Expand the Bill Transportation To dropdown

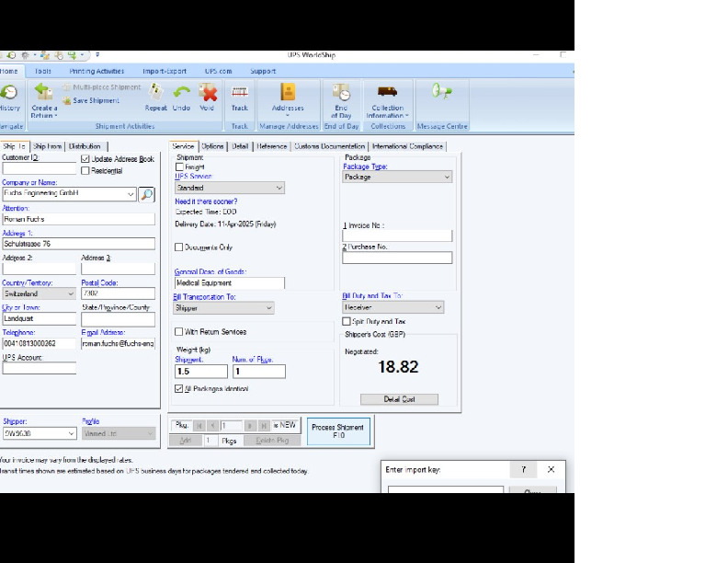click(224, 309)
